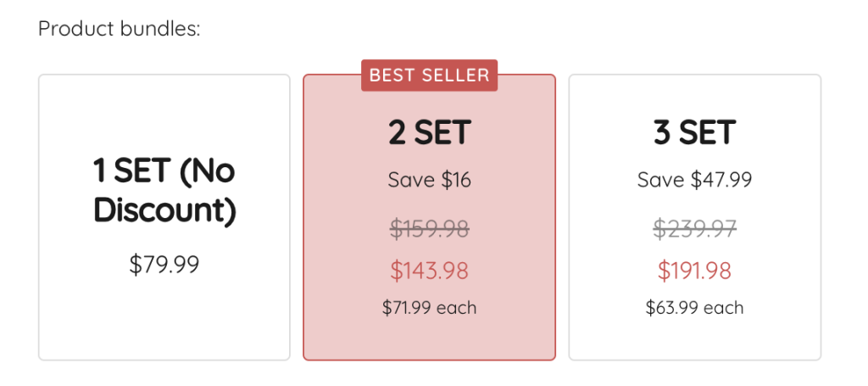
Task: Click the $79.99 single set price
Action: click(164, 265)
